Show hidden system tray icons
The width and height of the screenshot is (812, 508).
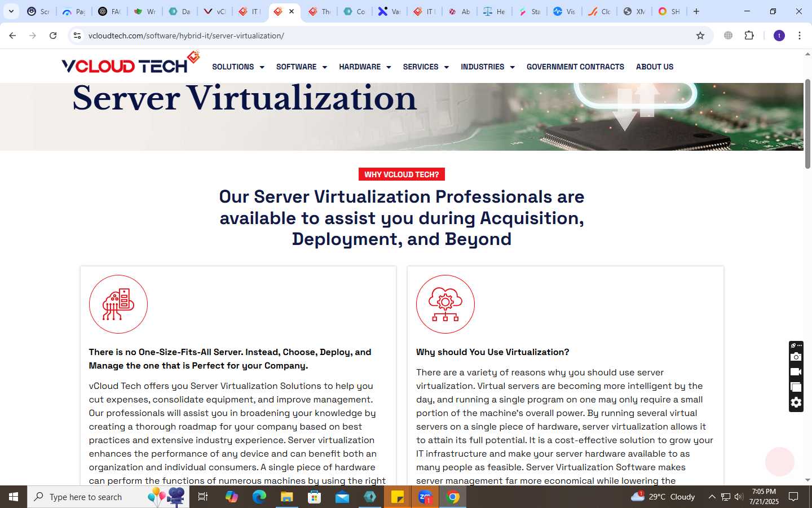tap(712, 497)
